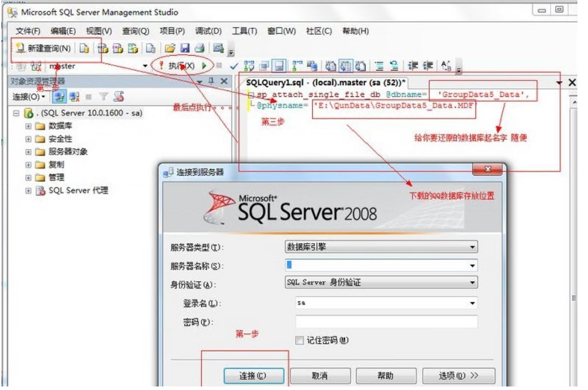The width and height of the screenshot is (588, 390).
Task: Click the 选项(O) >> button
Action: point(459,375)
